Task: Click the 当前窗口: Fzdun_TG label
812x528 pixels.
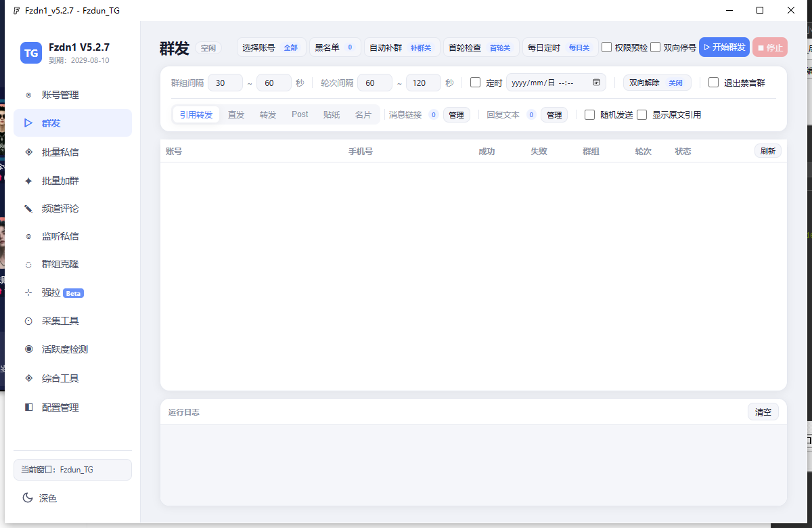Action: coord(72,469)
